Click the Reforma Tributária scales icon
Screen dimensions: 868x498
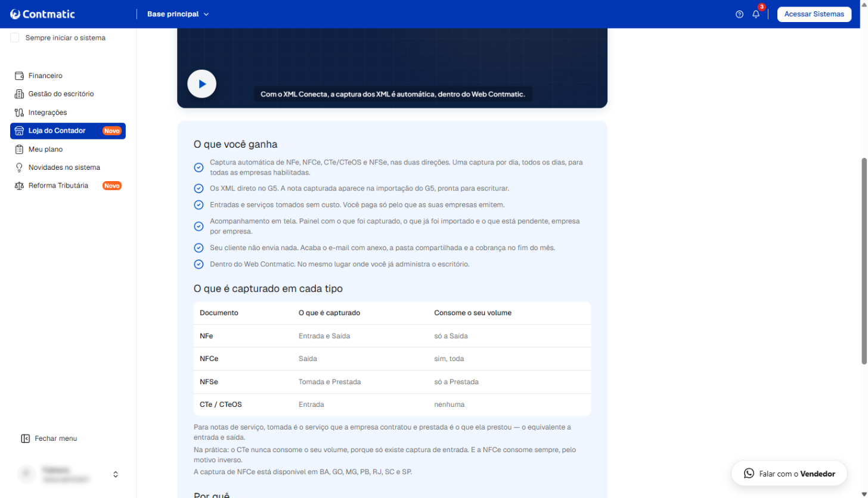click(x=18, y=186)
